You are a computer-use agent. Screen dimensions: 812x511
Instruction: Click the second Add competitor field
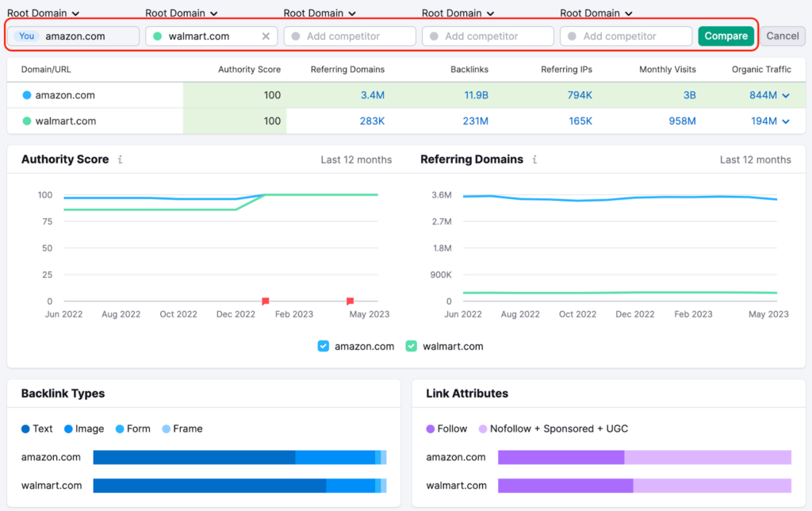click(x=488, y=36)
